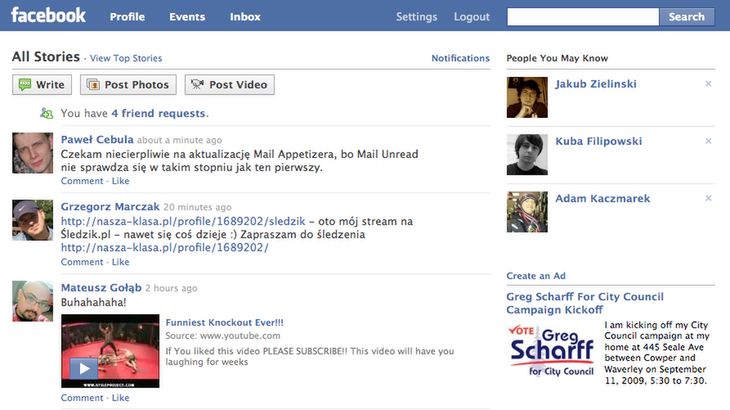Like Mateusz Gołąb's video post
730x410 pixels.
pos(121,398)
